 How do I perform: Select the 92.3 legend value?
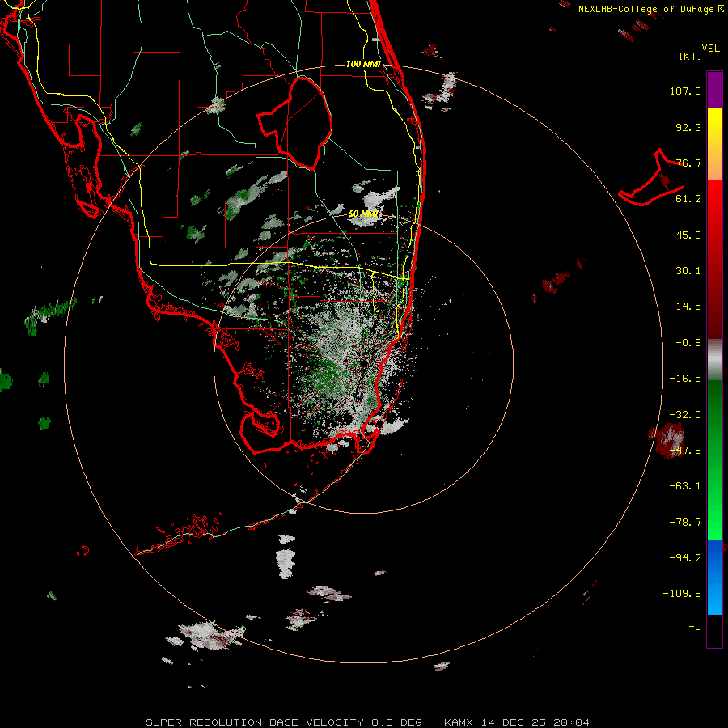click(x=688, y=127)
